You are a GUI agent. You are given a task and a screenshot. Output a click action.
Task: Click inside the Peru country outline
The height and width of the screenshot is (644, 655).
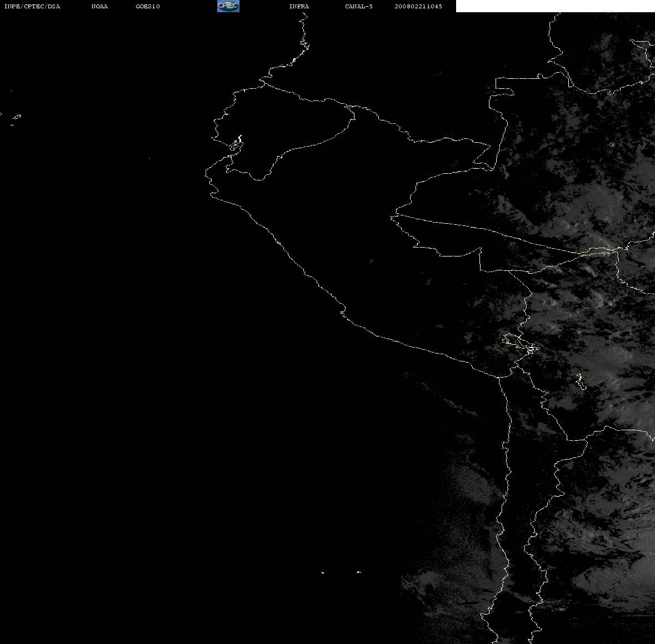376,250
